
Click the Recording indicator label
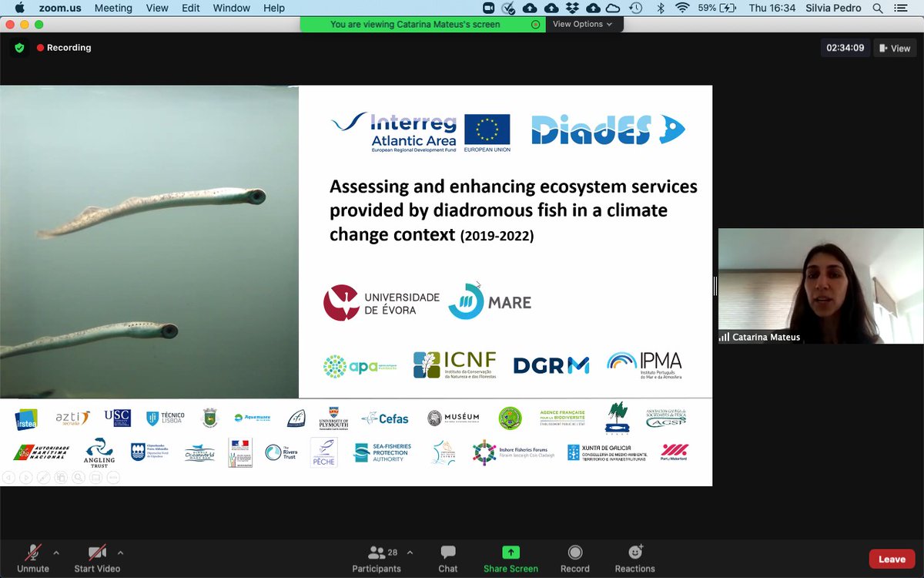pos(64,48)
